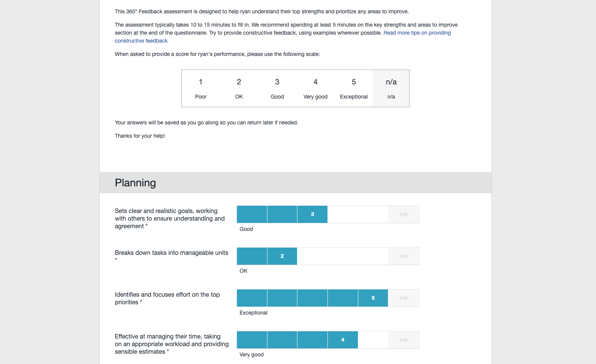Rate 'Identifies and focuses effort' as 4

pos(343,298)
